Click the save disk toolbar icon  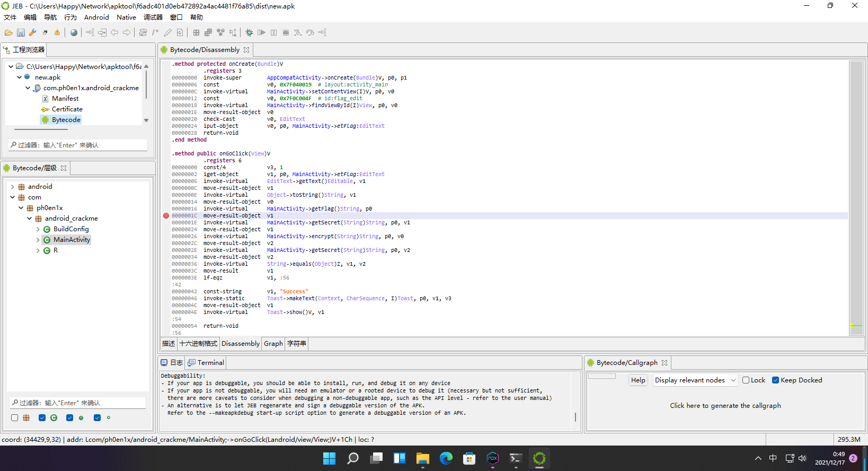(21, 32)
